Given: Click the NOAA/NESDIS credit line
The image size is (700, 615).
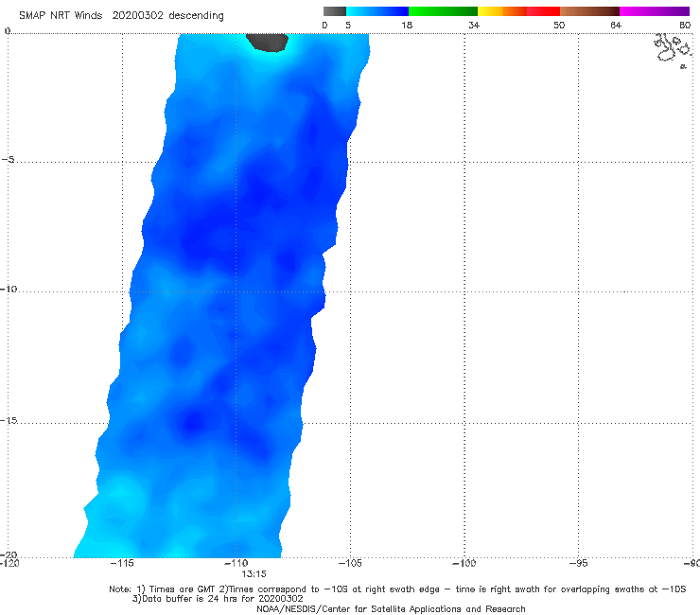Looking at the screenshot, I should (391, 609).
